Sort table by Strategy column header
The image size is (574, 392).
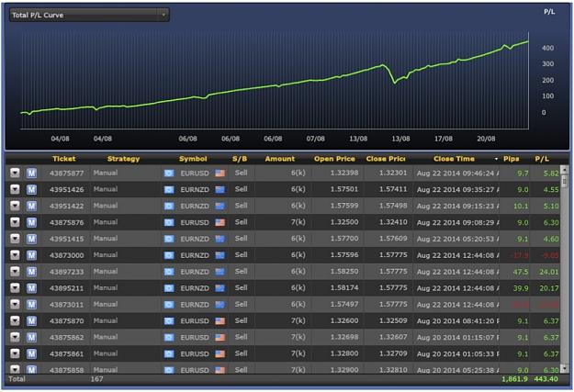click(123, 159)
